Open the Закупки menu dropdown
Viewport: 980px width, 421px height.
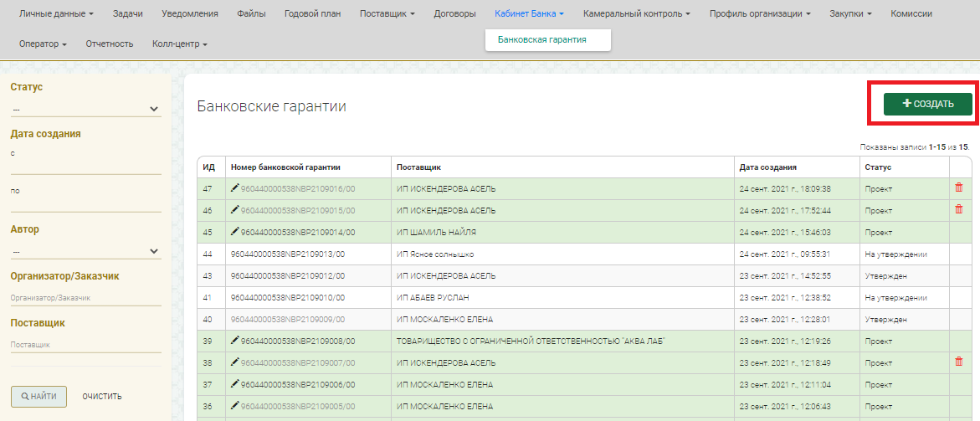tap(850, 14)
